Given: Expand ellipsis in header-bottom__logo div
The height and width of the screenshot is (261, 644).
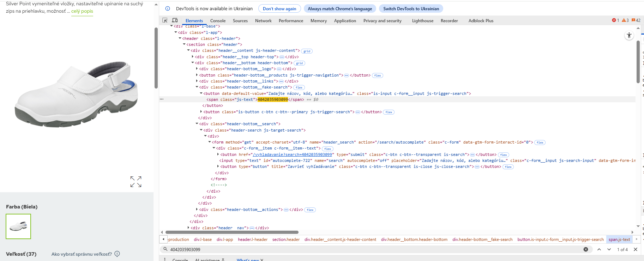Looking at the screenshot, I should (279, 69).
